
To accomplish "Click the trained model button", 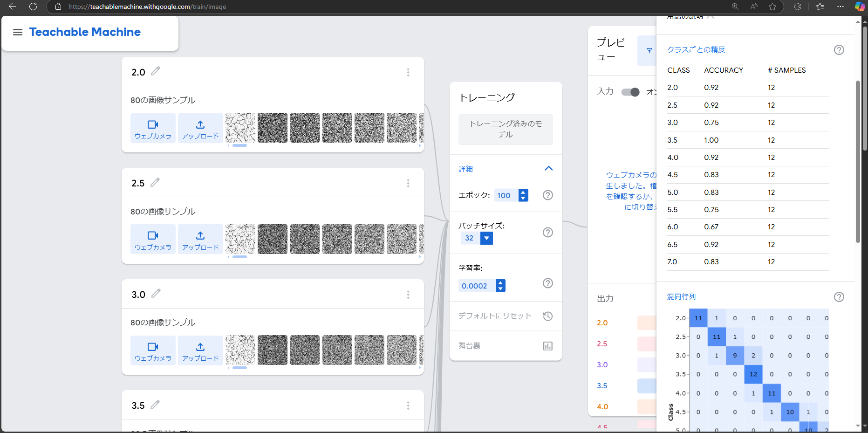I will (506, 129).
